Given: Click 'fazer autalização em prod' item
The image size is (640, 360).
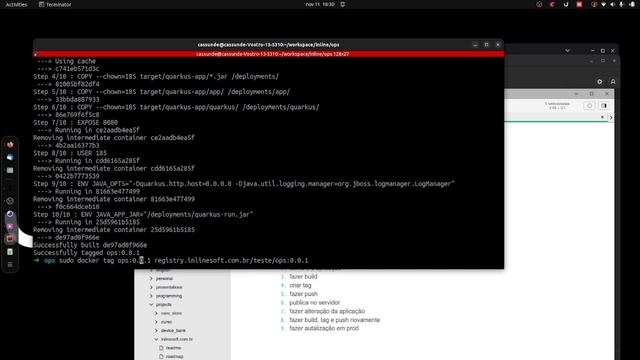Looking at the screenshot, I should (x=324, y=328).
